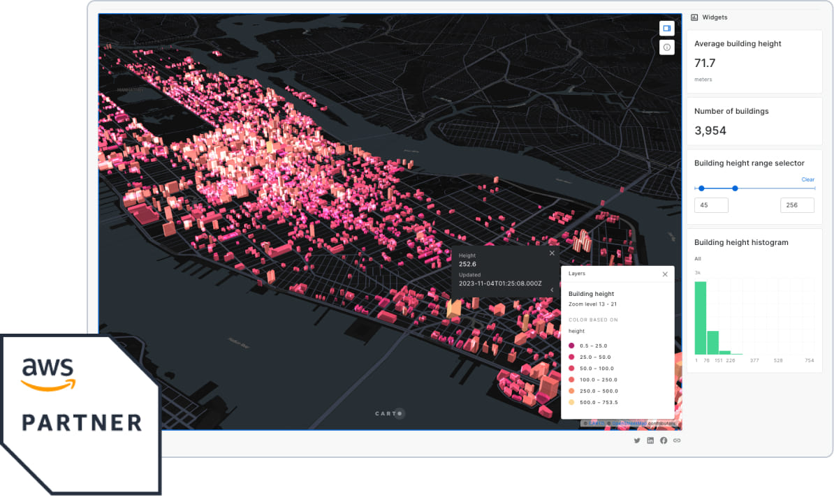Image resolution: width=834 pixels, height=504 pixels.
Task: Select the 0.5 – 25.0 legend color swatch
Action: [571, 346]
